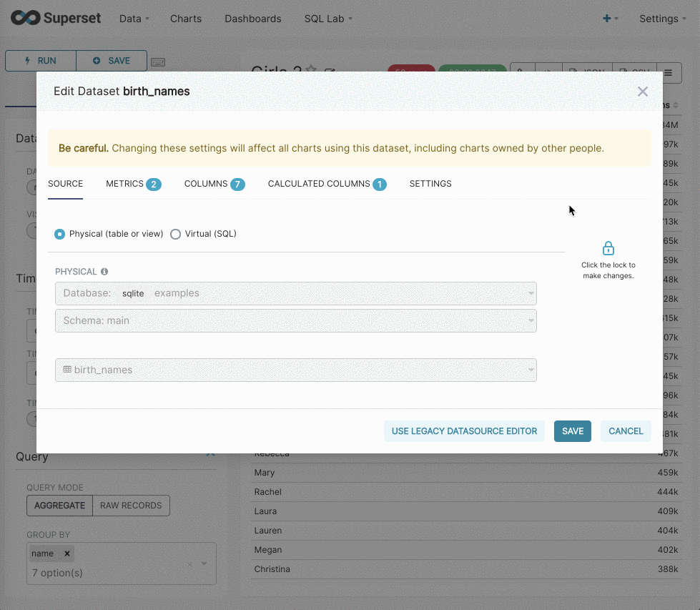700x610 pixels.
Task: Click the Rachel name cell
Action: (268, 492)
